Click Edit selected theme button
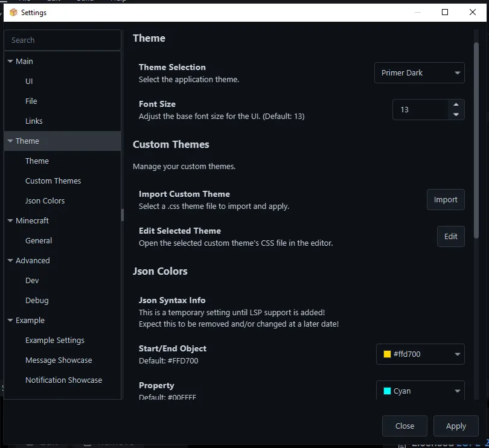 pyautogui.click(x=450, y=237)
